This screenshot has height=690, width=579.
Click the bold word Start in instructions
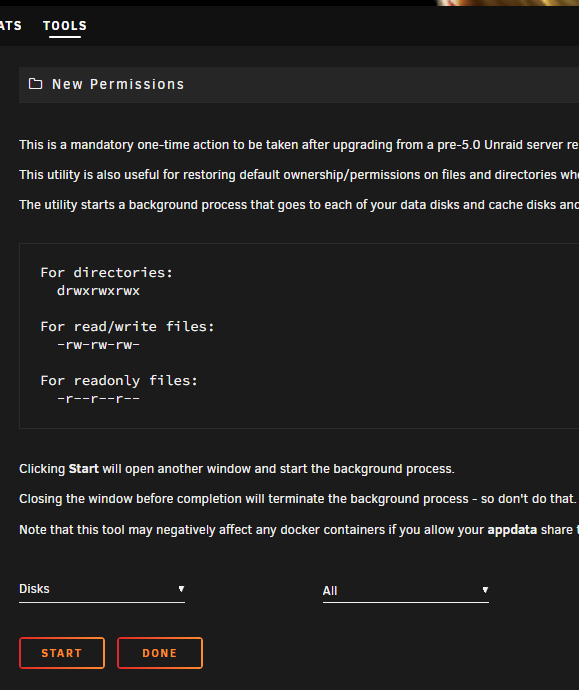(84, 469)
